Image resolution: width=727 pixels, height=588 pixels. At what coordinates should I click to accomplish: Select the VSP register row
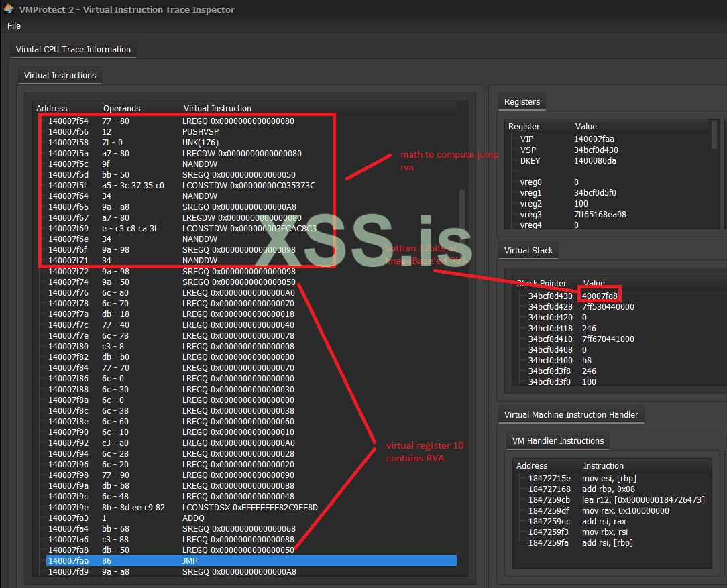[x=614, y=150]
